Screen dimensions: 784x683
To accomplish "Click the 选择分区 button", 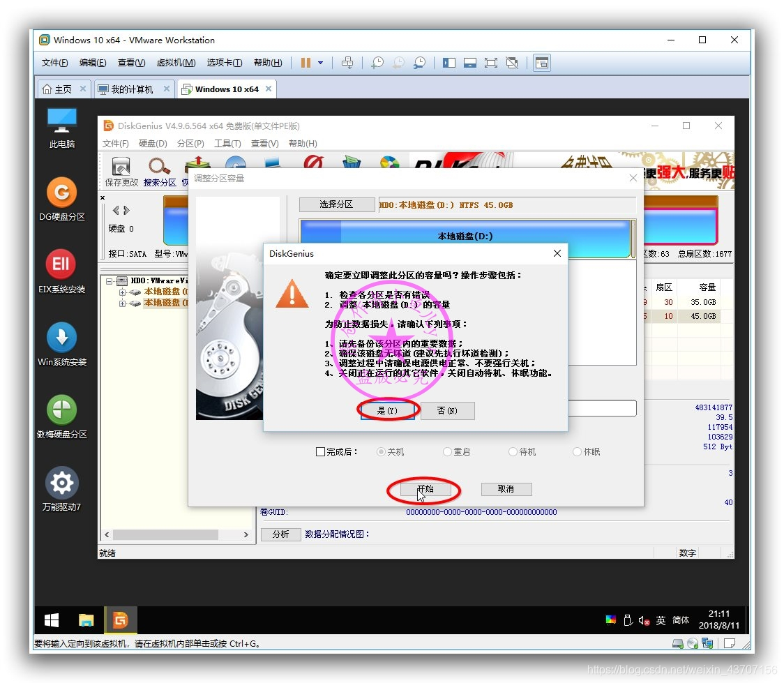I will click(336, 204).
